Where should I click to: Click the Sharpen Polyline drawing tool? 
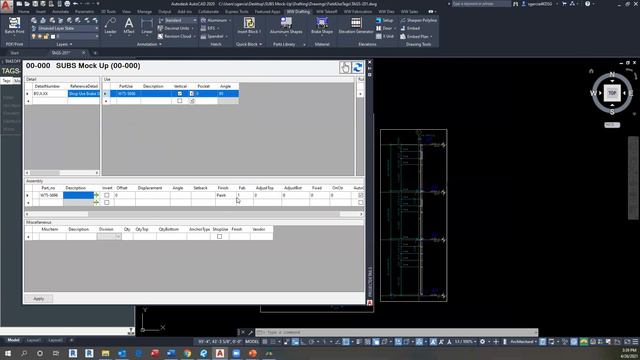[x=419, y=20]
